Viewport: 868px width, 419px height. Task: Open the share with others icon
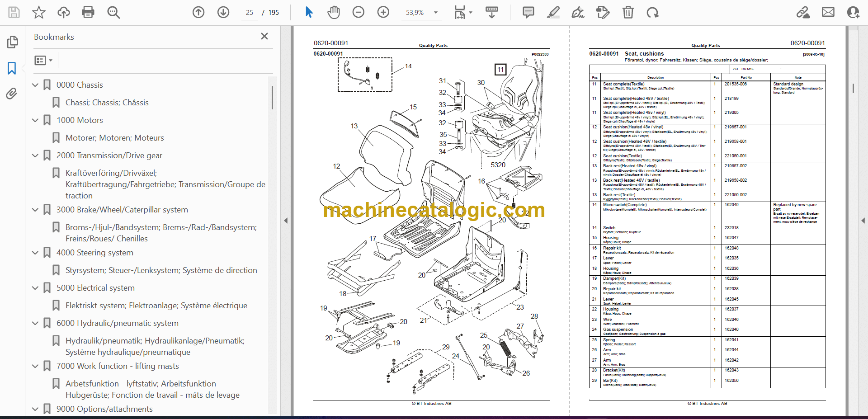(853, 12)
